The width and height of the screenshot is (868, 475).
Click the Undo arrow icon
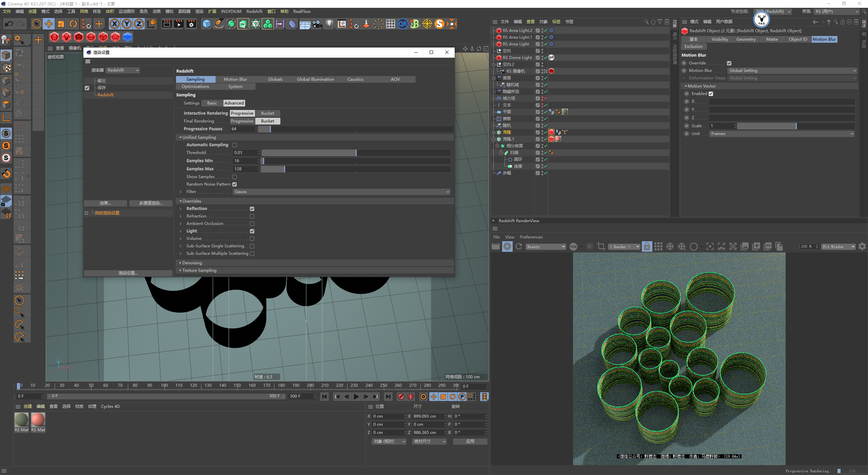point(9,24)
